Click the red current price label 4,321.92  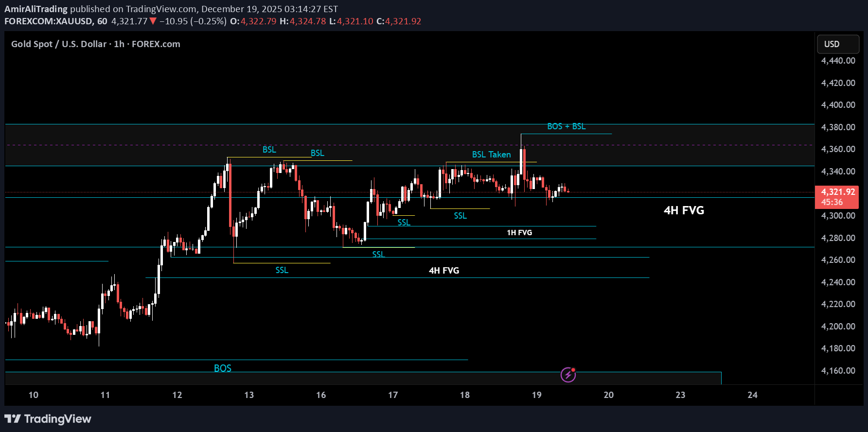click(837, 192)
